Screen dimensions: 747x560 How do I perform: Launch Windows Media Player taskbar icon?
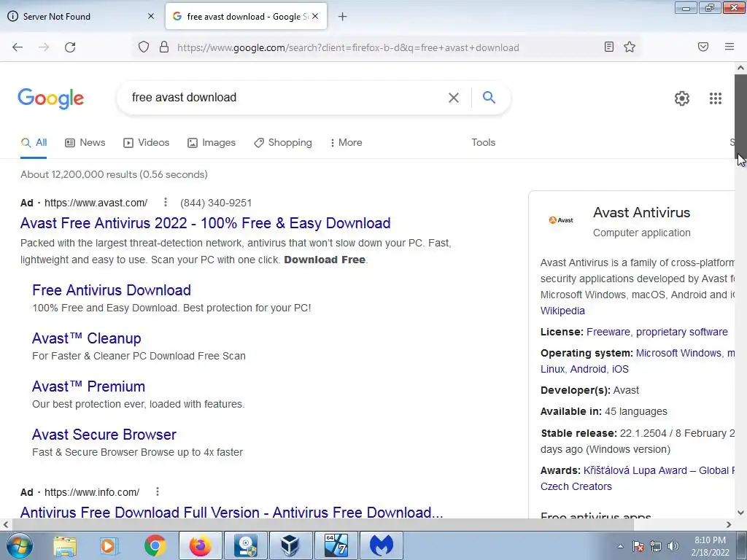(109, 545)
